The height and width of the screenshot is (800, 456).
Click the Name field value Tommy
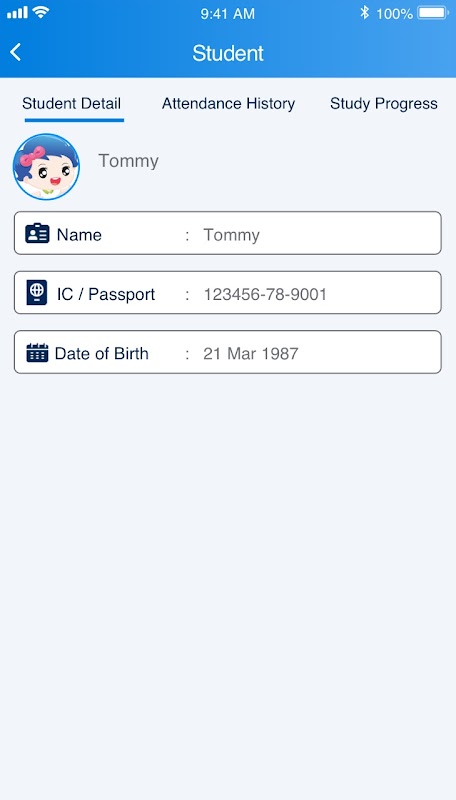point(232,235)
